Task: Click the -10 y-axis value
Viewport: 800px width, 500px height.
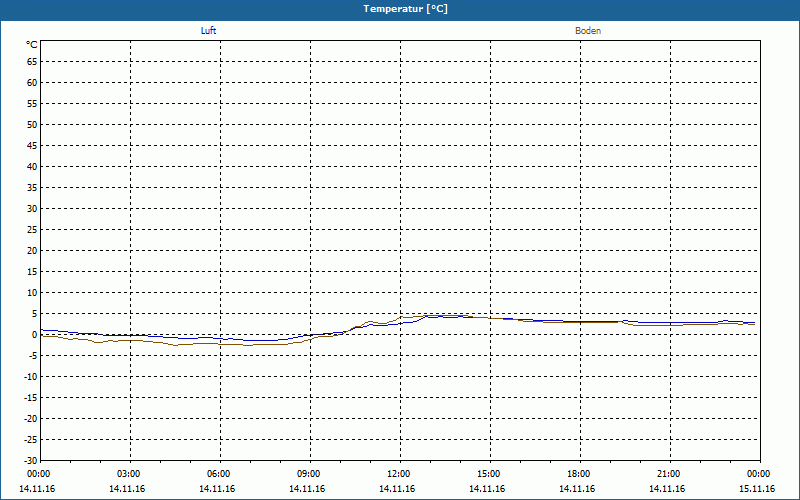Action: point(31,377)
